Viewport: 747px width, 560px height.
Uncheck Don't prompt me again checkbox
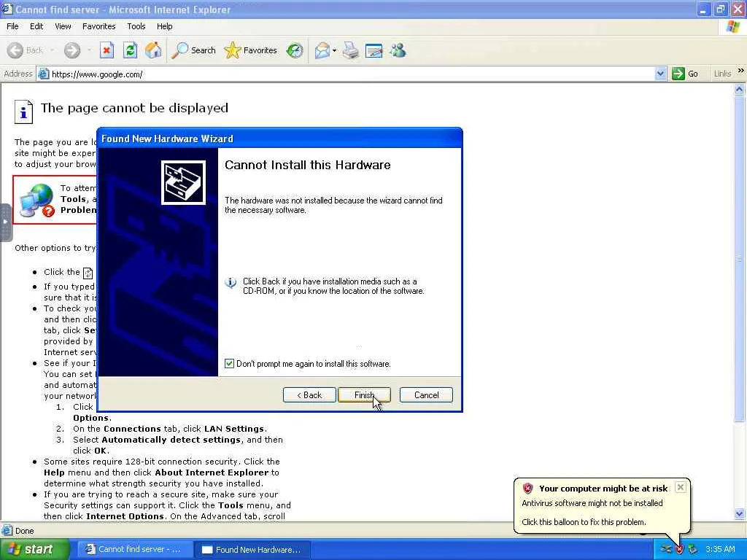click(x=229, y=364)
